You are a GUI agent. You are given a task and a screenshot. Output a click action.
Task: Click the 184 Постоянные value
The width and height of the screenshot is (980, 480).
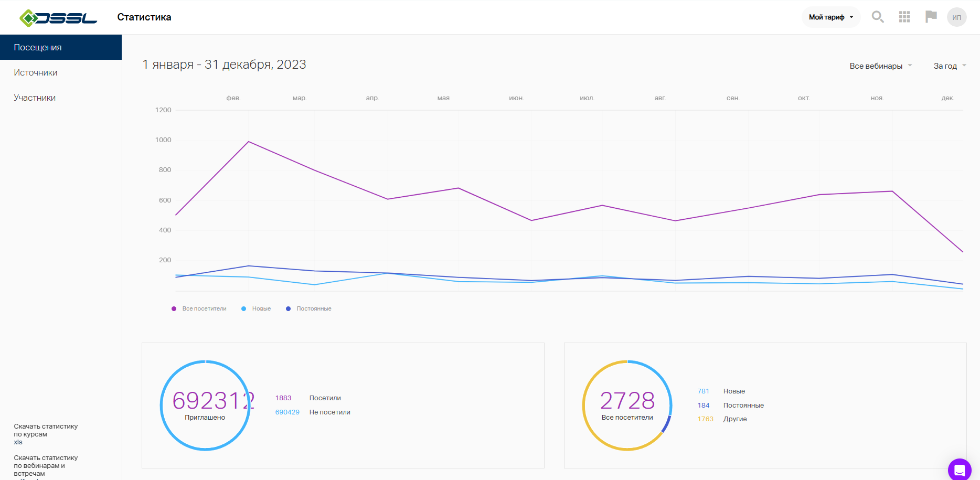(704, 406)
